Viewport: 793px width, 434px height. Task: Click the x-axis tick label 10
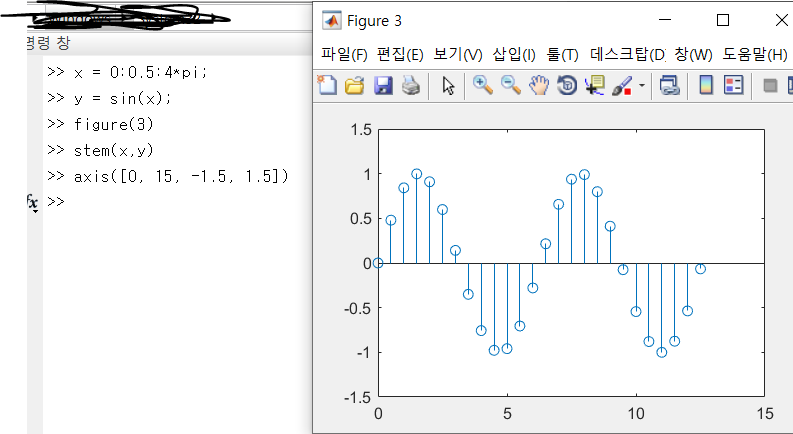636,414
